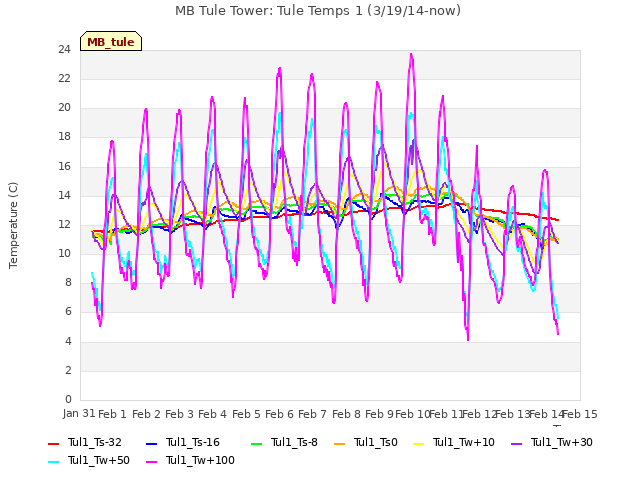Click the red Tul1_Ts-32 legend swatch

pyautogui.click(x=53, y=443)
